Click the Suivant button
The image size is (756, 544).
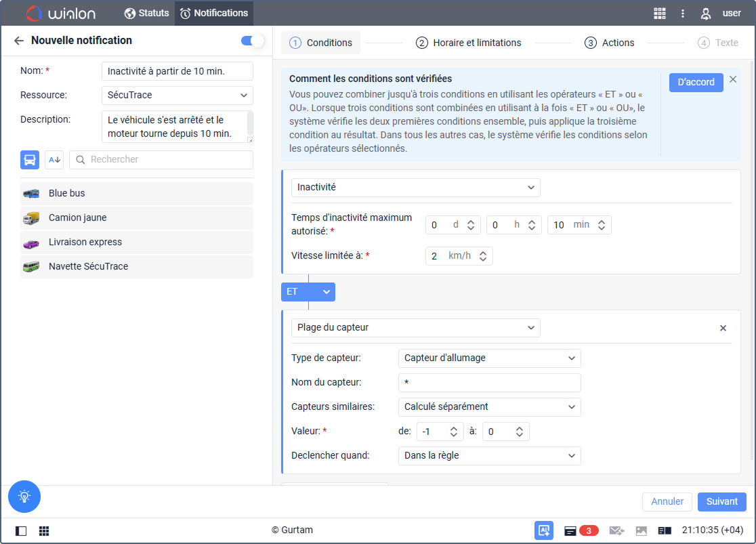(x=721, y=501)
